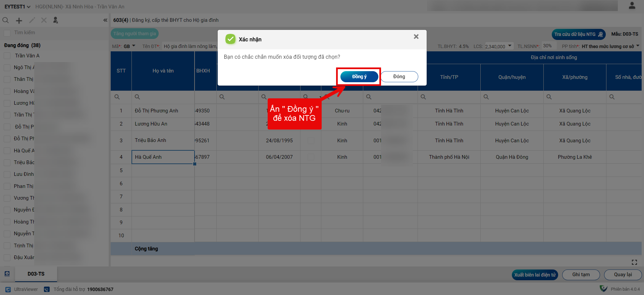Tick the checkbox next to Trần Văn A
This screenshot has width=644, height=295.
tap(7, 56)
